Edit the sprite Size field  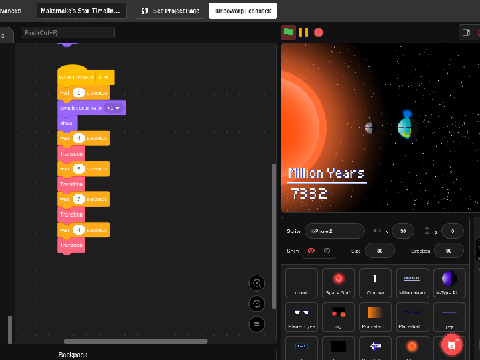pyautogui.click(x=380, y=251)
